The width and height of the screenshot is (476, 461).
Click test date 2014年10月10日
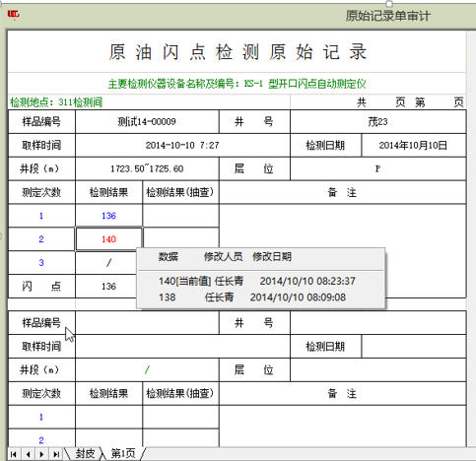413,145
